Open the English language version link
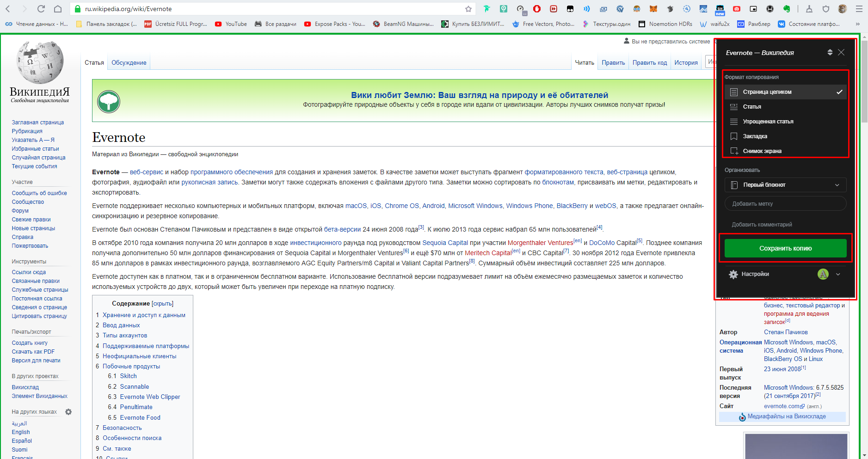Viewport: 868px width, 459px height. (x=20, y=432)
